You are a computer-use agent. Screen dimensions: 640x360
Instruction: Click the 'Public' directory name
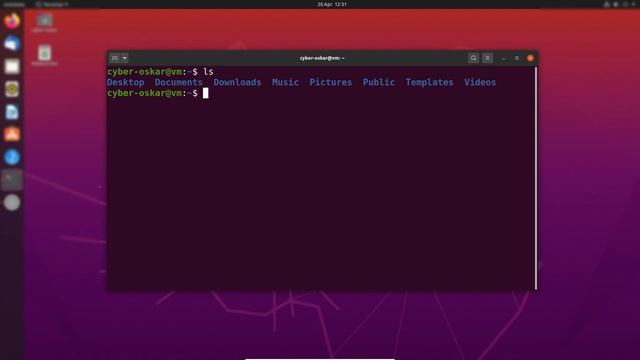(378, 82)
